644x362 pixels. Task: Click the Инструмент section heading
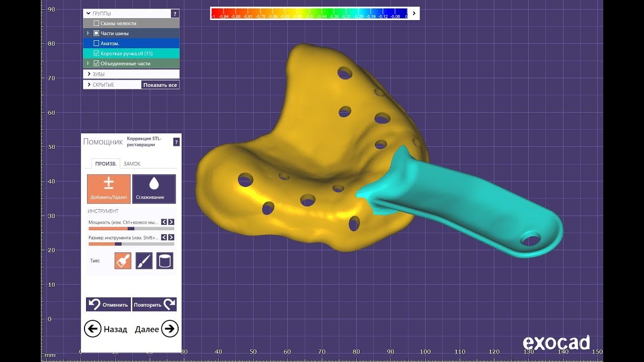click(103, 211)
